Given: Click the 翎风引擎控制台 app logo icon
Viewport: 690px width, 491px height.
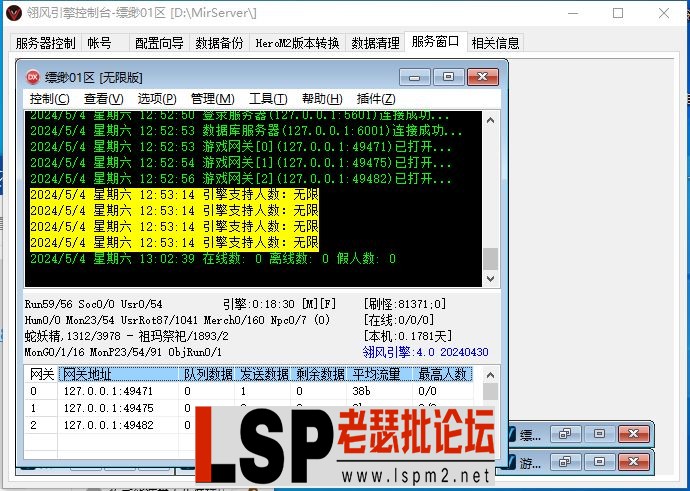Looking at the screenshot, I should [x=14, y=13].
